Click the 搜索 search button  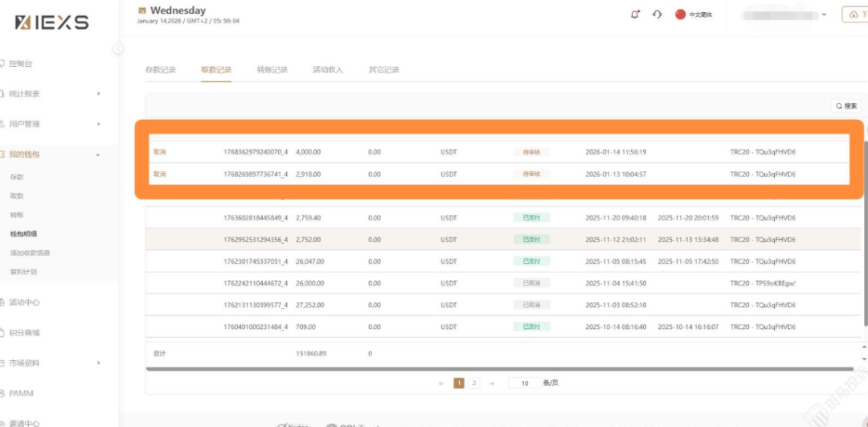pyautogui.click(x=846, y=106)
